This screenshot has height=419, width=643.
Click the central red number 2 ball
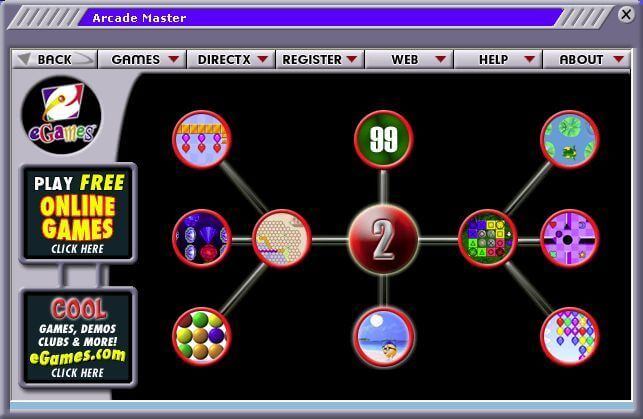click(x=383, y=239)
